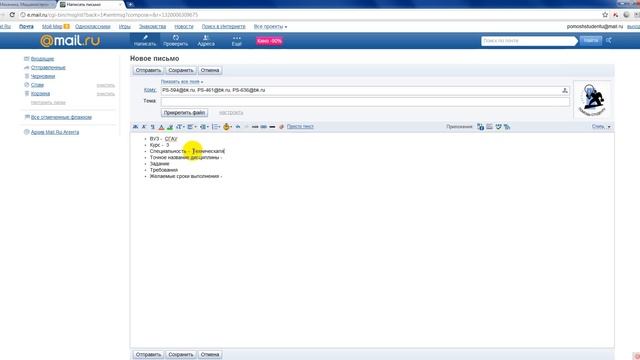The image size is (640, 360).
Task: Open the Спам folder
Action: [x=37, y=85]
